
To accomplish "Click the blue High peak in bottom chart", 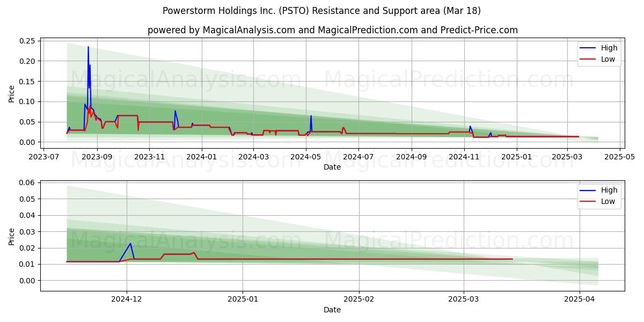I will (x=130, y=244).
